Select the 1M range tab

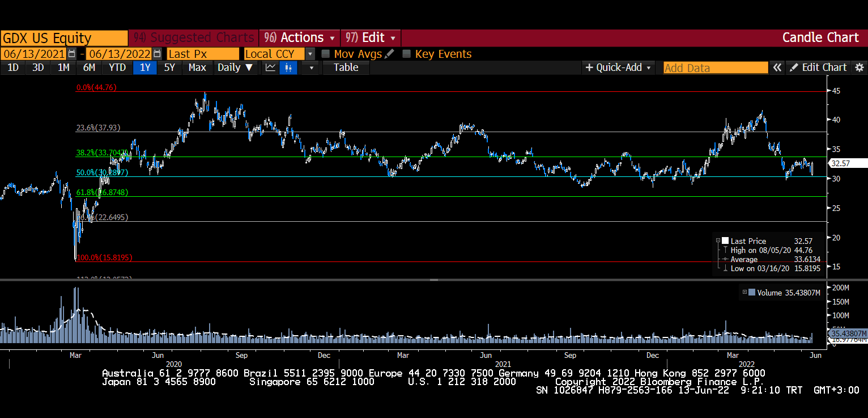point(63,67)
